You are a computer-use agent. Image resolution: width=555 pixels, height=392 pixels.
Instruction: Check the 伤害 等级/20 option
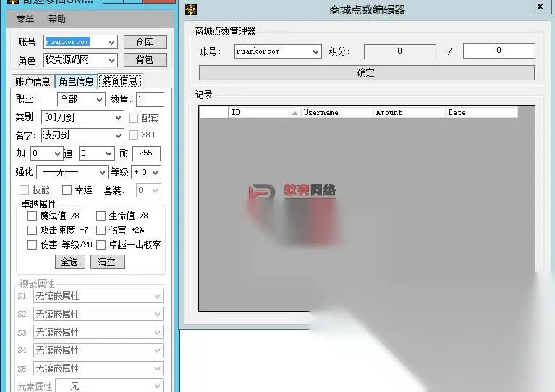(33, 245)
